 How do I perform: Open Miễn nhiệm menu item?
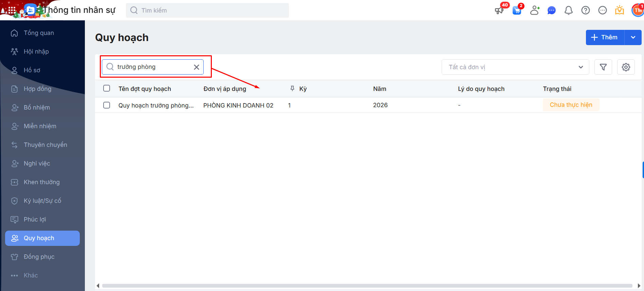(x=42, y=126)
